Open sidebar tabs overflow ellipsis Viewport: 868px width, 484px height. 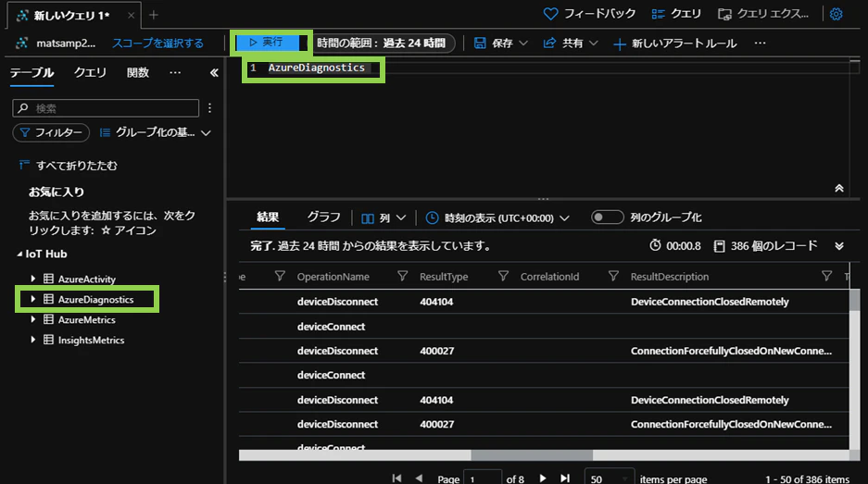click(x=175, y=72)
